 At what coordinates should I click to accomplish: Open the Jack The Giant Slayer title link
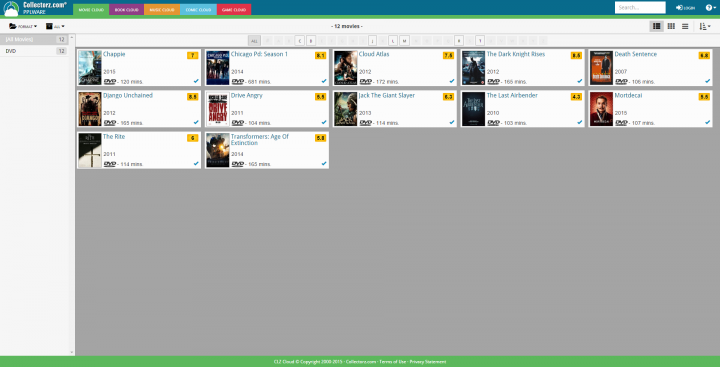[x=387, y=96]
